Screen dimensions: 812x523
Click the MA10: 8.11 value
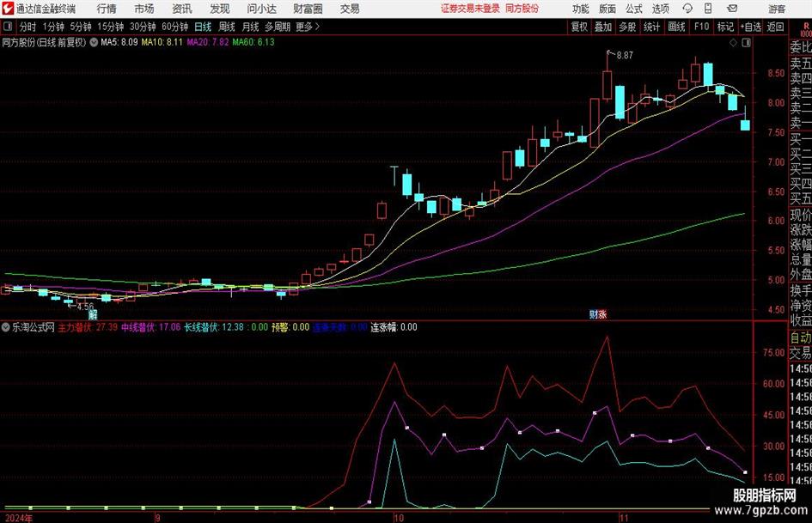point(162,42)
